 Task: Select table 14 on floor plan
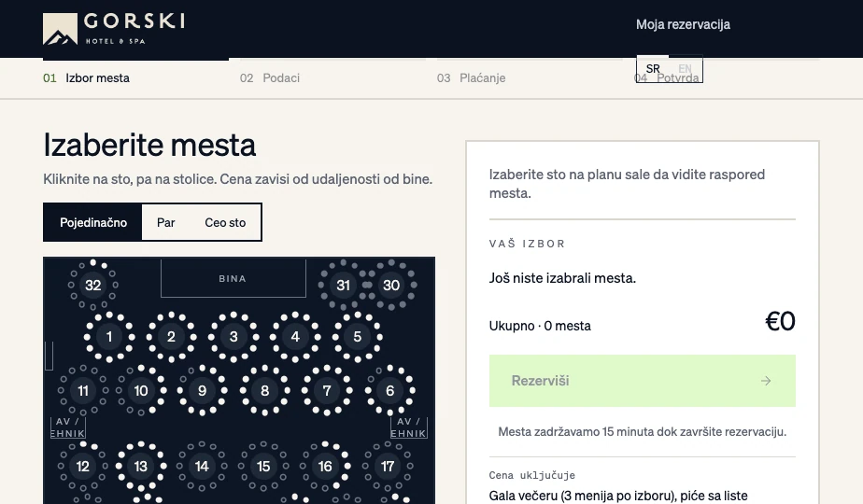click(202, 466)
